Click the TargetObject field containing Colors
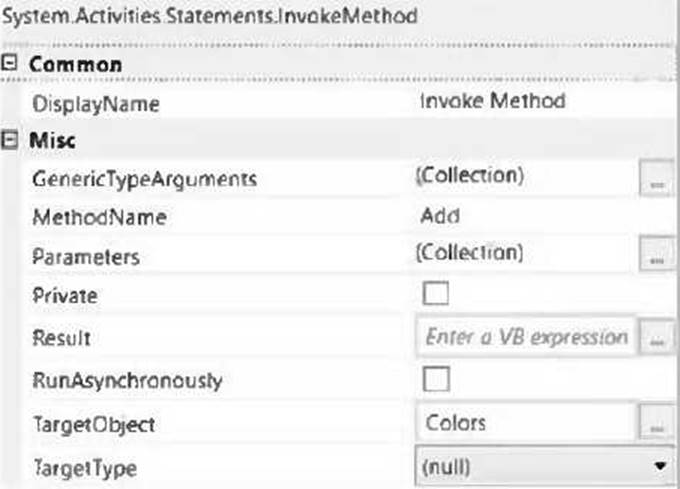Image resolution: width=680 pixels, height=489 pixels. (525, 423)
